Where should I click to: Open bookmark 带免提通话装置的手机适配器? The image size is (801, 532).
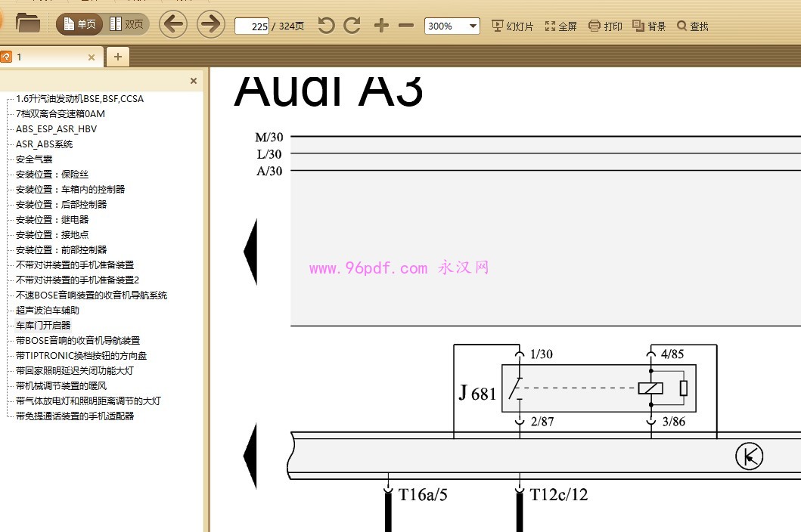point(75,416)
